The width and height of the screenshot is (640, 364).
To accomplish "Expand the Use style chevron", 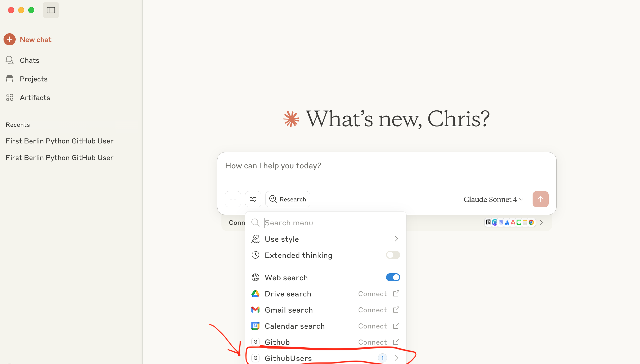I will (x=396, y=239).
